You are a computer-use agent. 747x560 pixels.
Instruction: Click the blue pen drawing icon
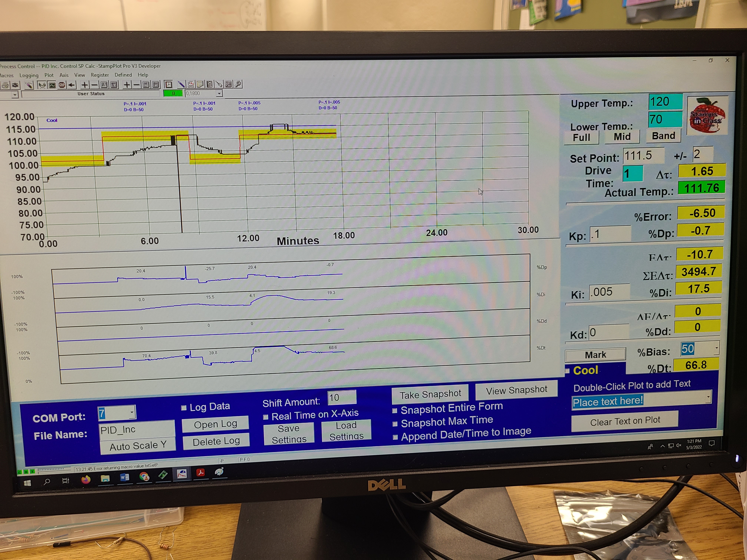click(x=181, y=84)
